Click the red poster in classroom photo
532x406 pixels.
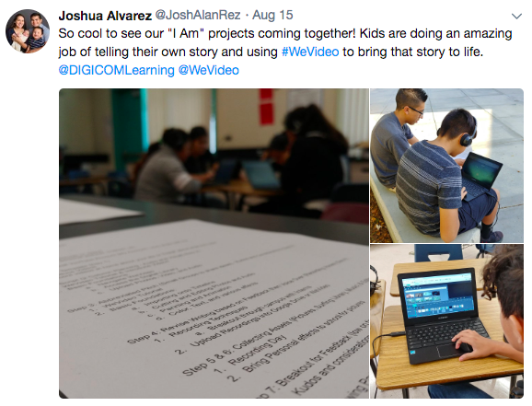(x=266, y=107)
